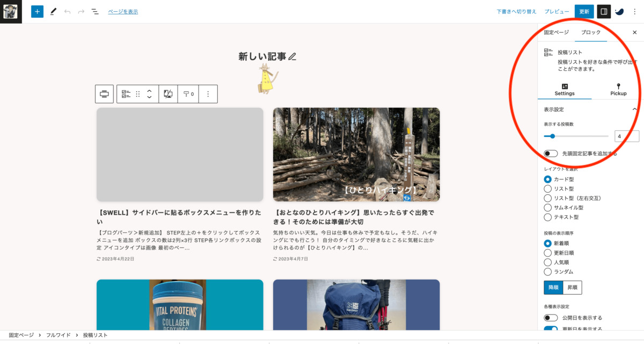This screenshot has width=644, height=344.
Task: Click the 投稿リスト block icon in sidebar
Action: (548, 53)
